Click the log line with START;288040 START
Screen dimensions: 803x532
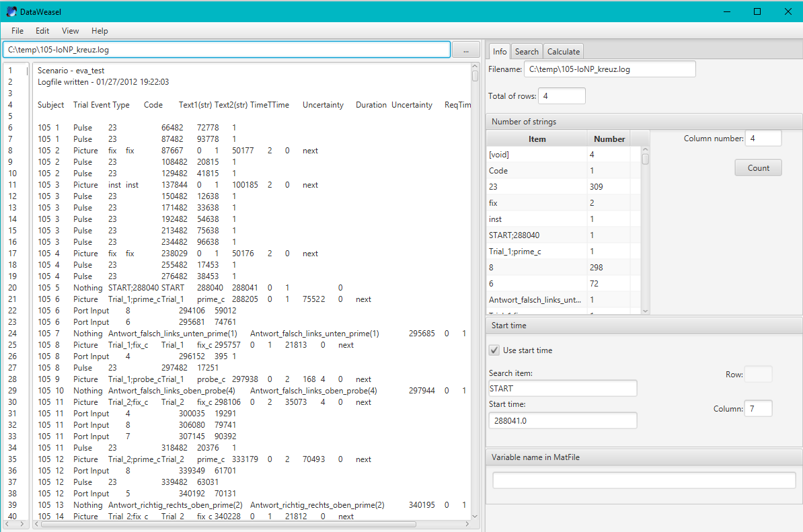pyautogui.click(x=190, y=288)
